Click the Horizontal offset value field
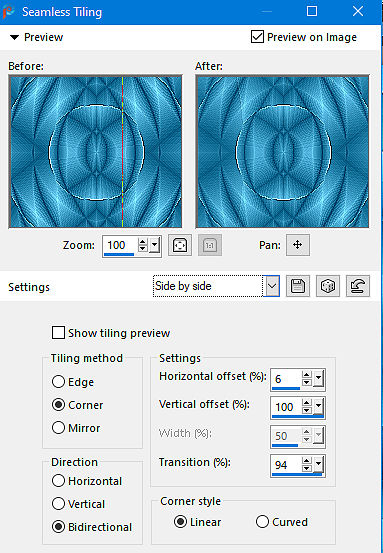The height and width of the screenshot is (553, 383). pos(287,379)
